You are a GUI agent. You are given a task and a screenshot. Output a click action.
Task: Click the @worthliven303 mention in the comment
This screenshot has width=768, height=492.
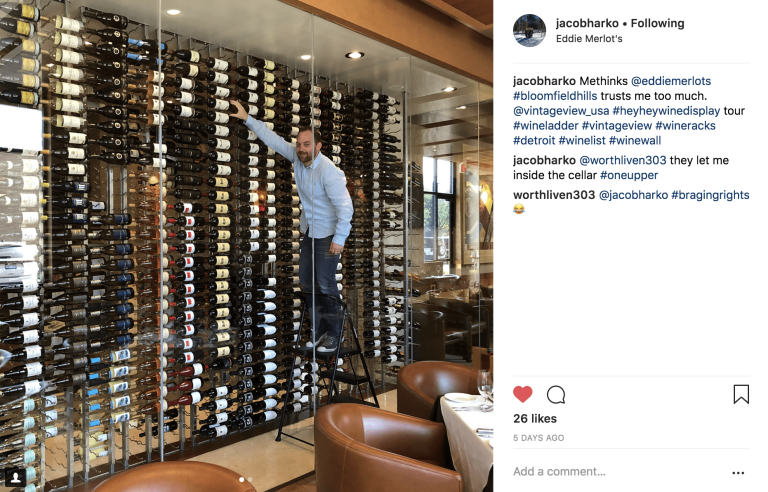pyautogui.click(x=623, y=160)
